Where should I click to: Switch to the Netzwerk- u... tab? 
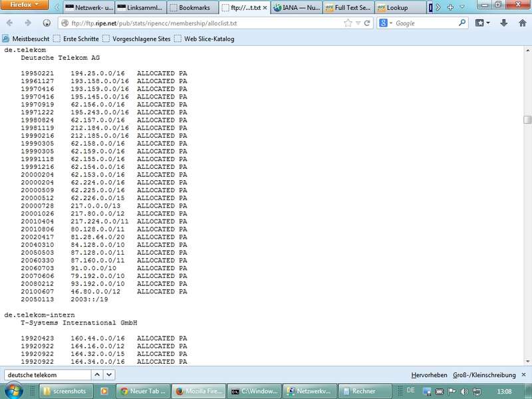point(89,7)
